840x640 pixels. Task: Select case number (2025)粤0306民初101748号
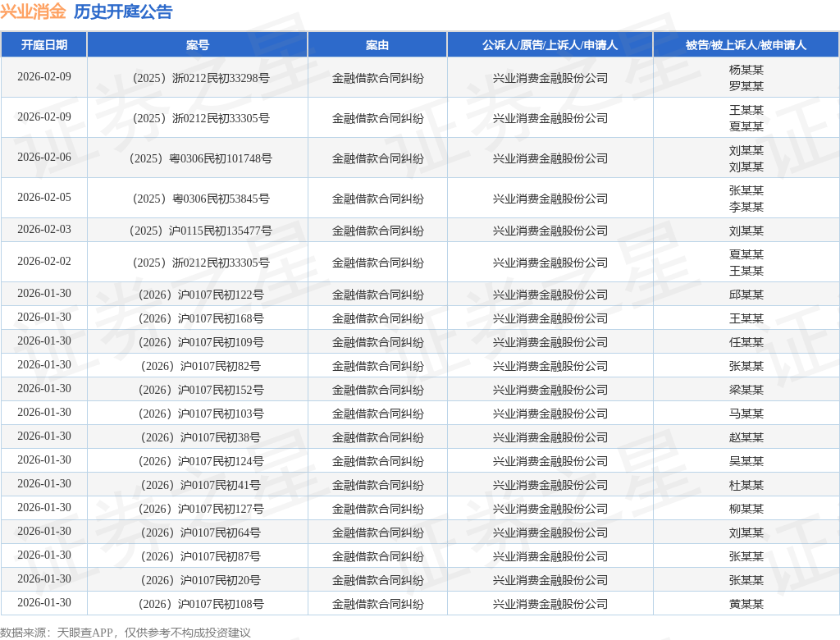(x=201, y=158)
